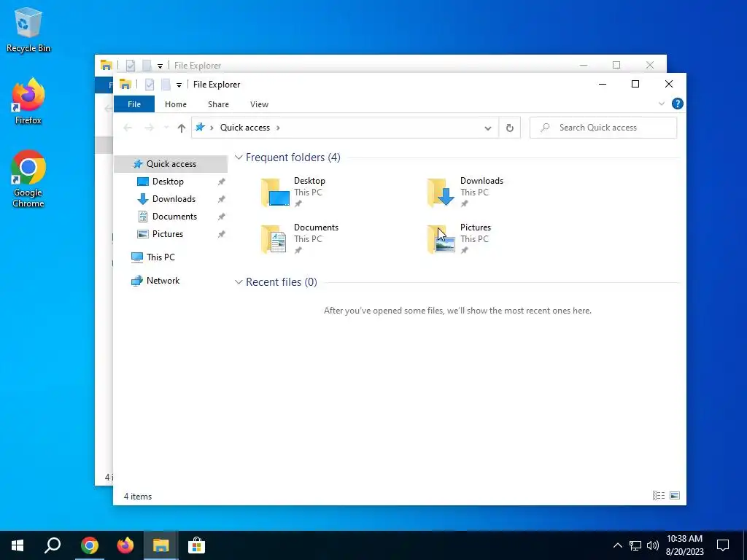Select Downloads in the navigation pane
This screenshot has width=747, height=560.
(174, 199)
